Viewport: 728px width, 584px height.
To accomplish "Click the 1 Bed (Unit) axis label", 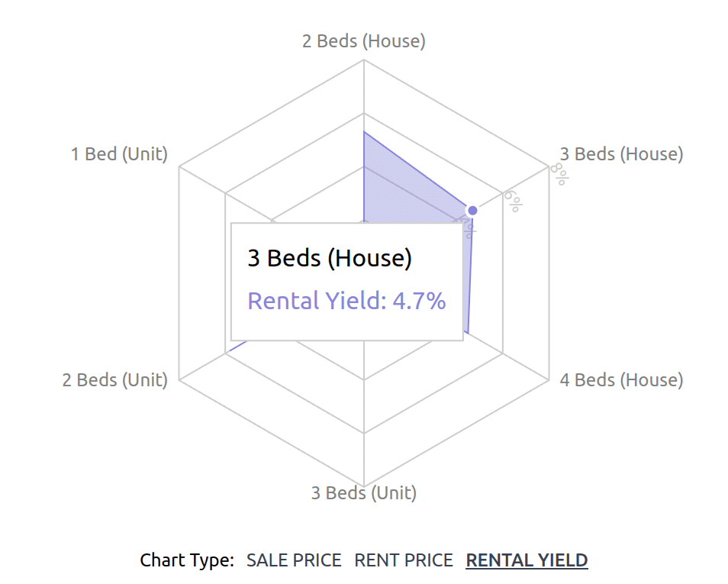I will [x=119, y=153].
